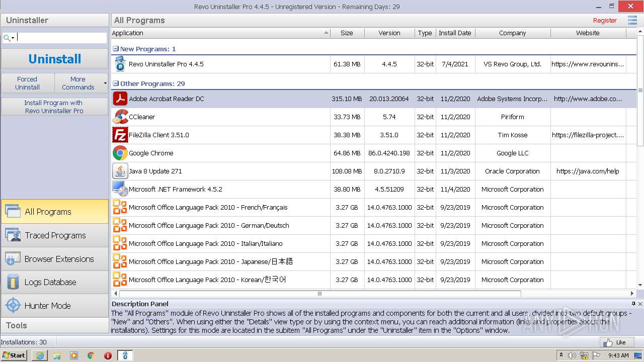Click the https://filezilla-project website cell
Screen dimensions: 644x362
pyautogui.click(x=588, y=135)
